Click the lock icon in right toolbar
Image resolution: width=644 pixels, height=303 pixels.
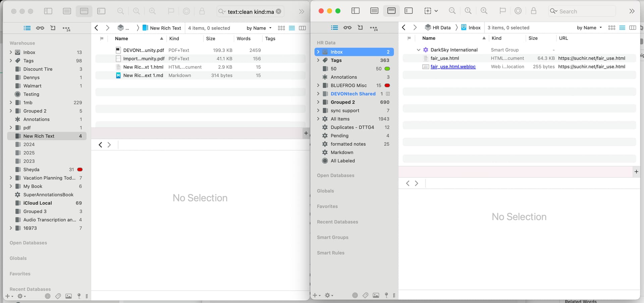pyautogui.click(x=533, y=11)
